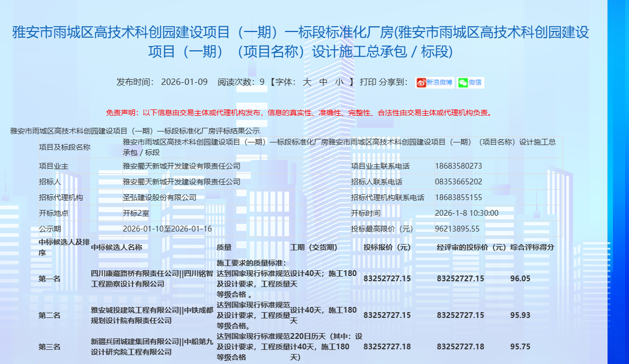Image resolution: width=629 pixels, height=364 pixels.
Task: Click the red 免责声明 disclaimer text
Action: coord(299,113)
